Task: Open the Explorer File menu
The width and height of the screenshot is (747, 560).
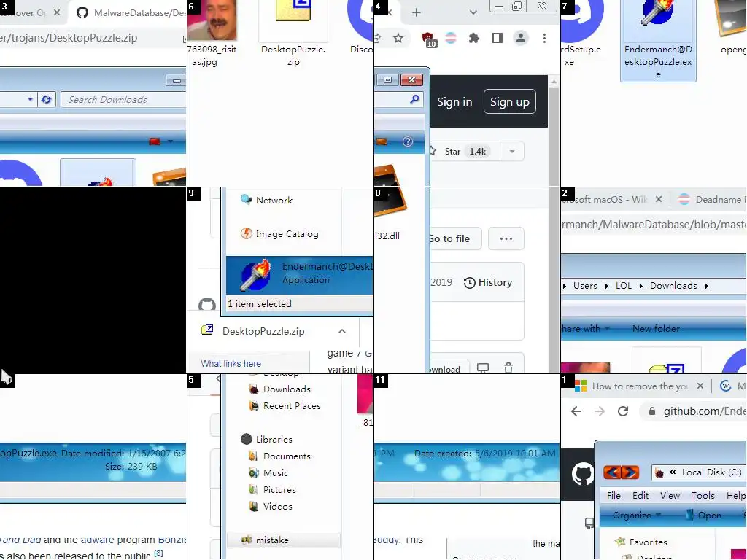Action: click(x=614, y=496)
